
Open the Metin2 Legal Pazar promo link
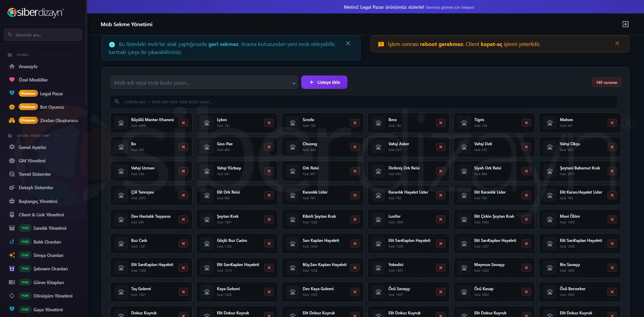pyautogui.click(x=409, y=7)
